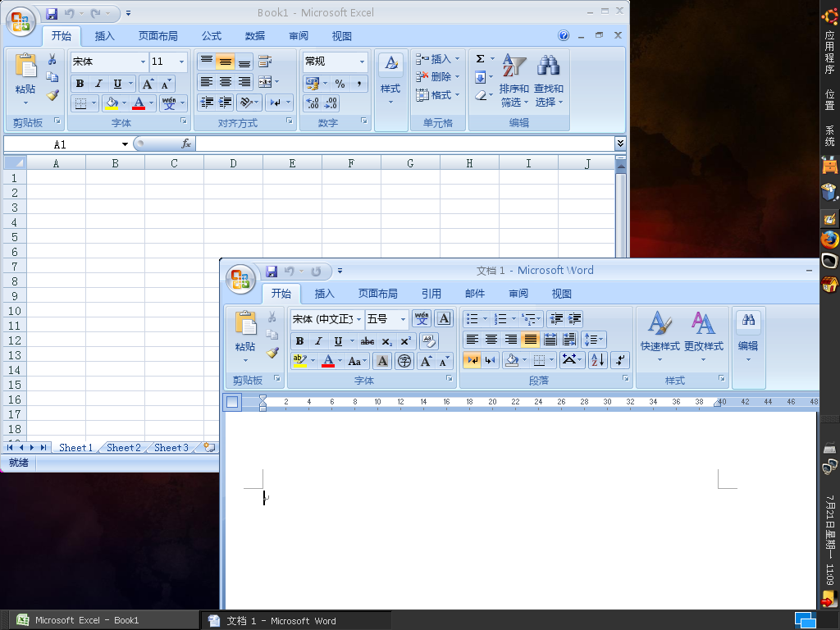The height and width of the screenshot is (630, 840).
Task: Toggle Word's Superscript button
Action: click(x=405, y=341)
